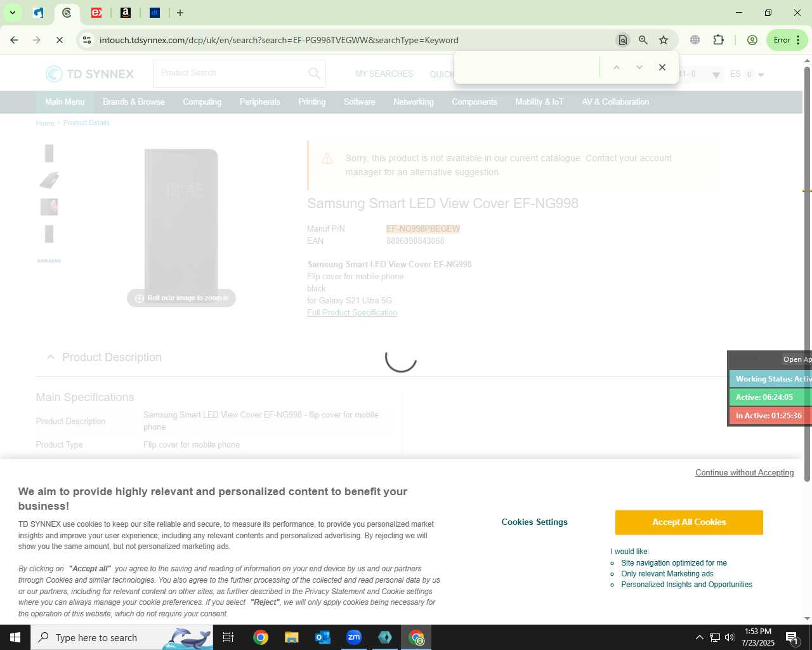Select the fourth product thumbnail
The width and height of the screenshot is (812, 650).
(49, 234)
